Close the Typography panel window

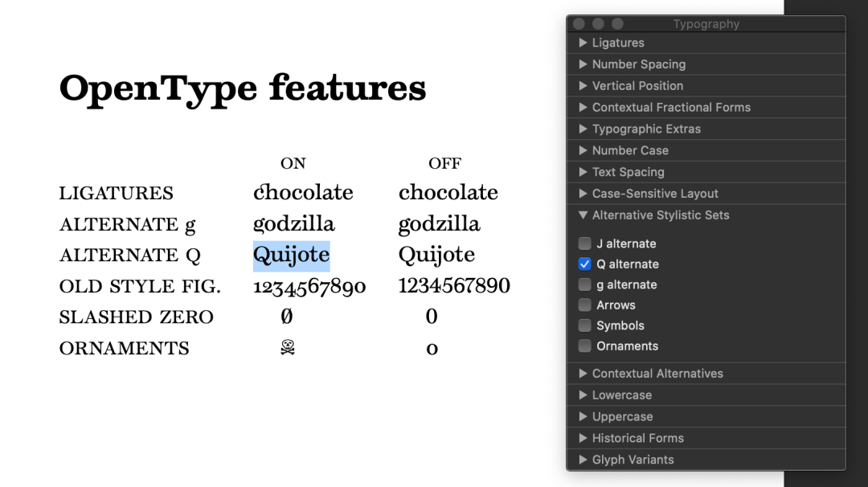tap(579, 24)
